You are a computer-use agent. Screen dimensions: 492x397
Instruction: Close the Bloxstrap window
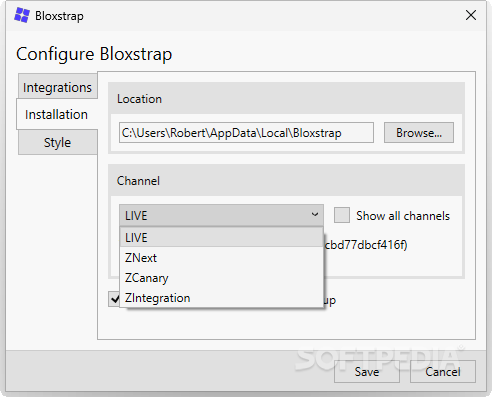click(471, 15)
